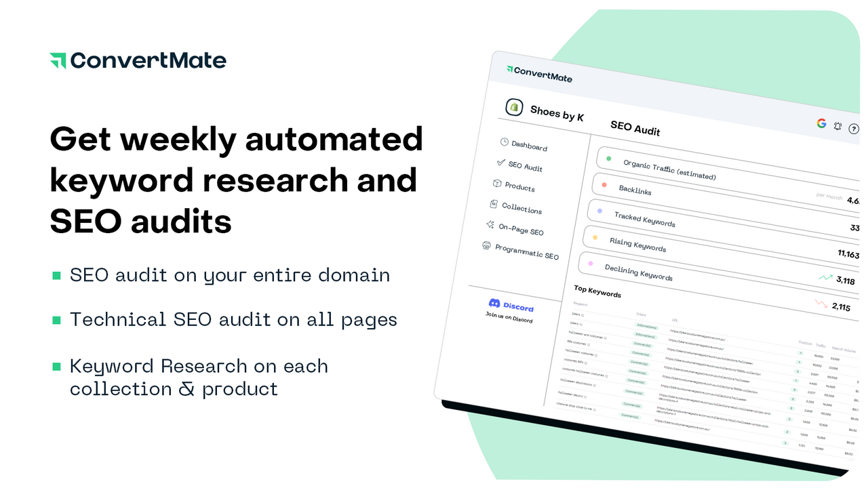Click the URL column header
Viewport: 868px width, 488px height.
pyautogui.click(x=675, y=320)
